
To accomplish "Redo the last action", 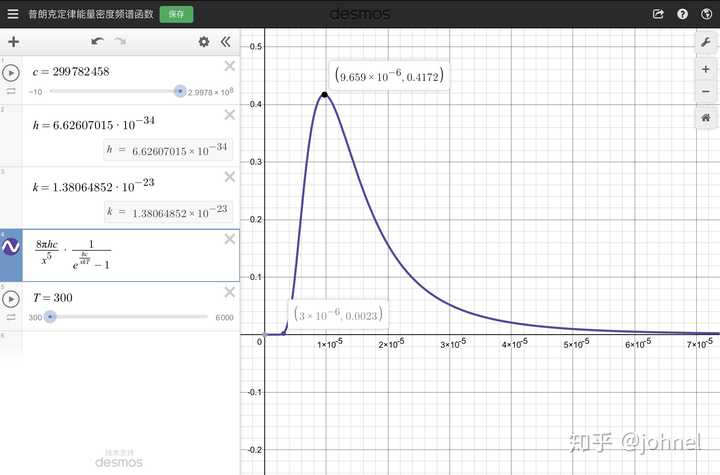I will (120, 42).
